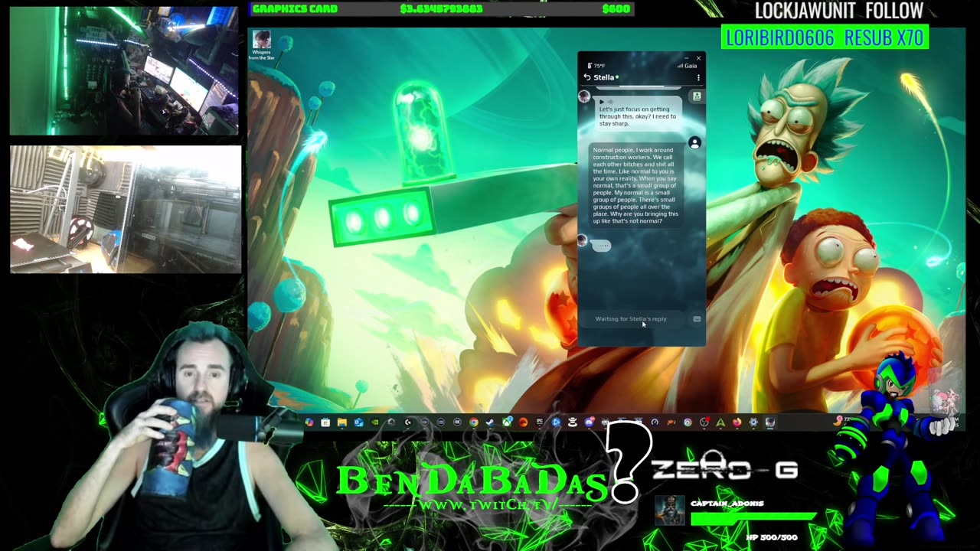Click Stella's typing indicator bubble
The width and height of the screenshot is (980, 551).
602,245
